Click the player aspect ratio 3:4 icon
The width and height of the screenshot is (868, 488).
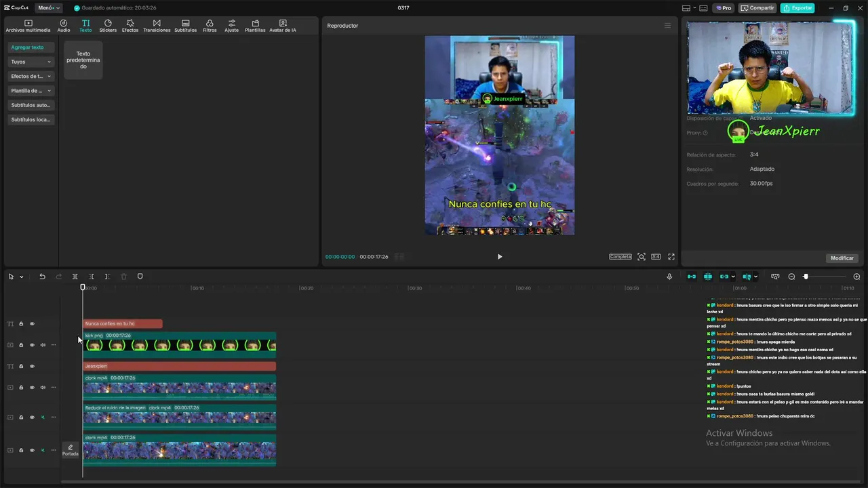tap(656, 257)
